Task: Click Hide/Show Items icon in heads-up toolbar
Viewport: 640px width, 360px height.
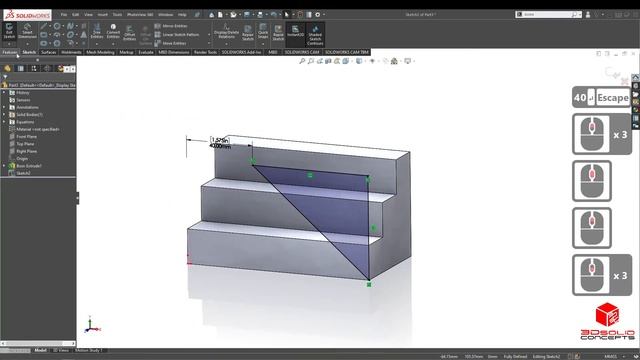Action: [372, 61]
